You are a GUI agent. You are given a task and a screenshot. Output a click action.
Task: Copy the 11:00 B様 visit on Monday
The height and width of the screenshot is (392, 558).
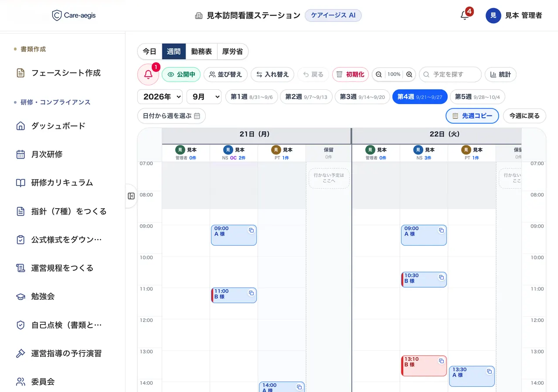(x=251, y=293)
